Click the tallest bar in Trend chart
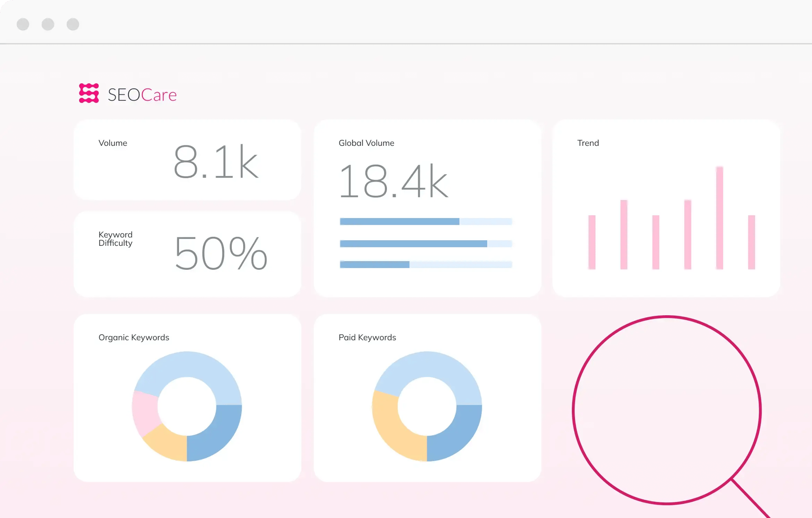This screenshot has height=518, width=812. (719, 218)
